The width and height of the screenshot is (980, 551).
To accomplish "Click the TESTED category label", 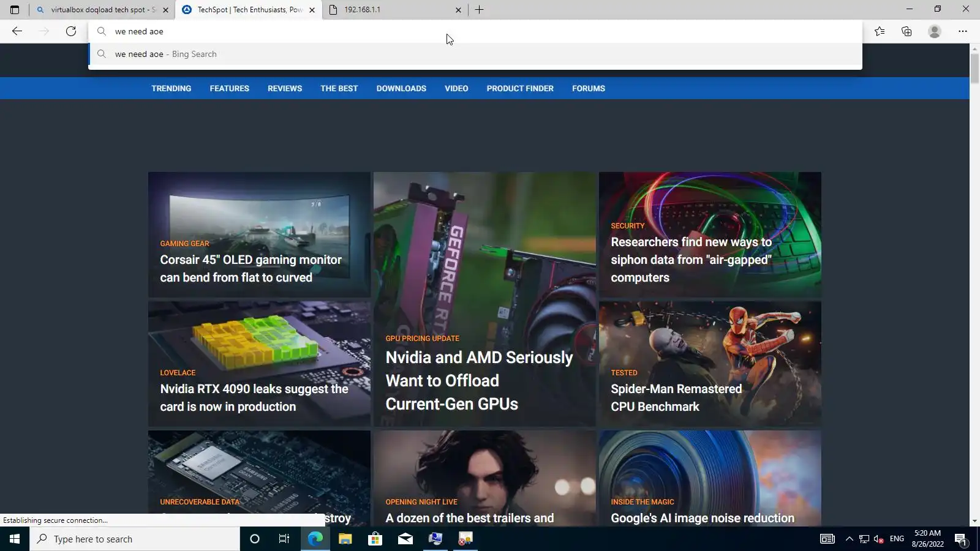I will [x=624, y=373].
